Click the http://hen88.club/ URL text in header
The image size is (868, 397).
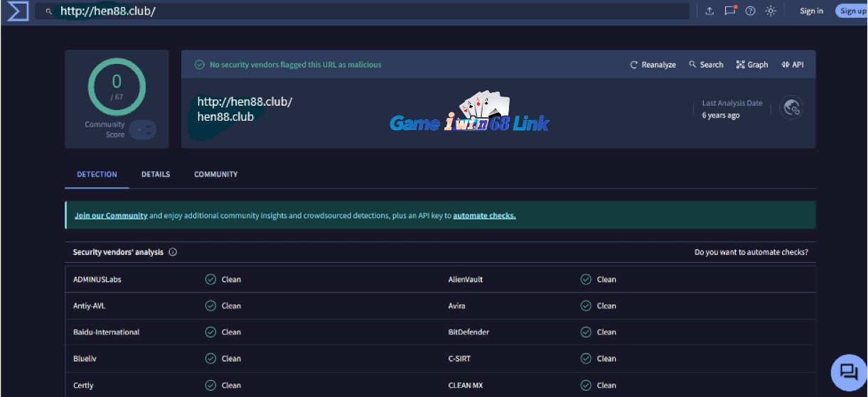coord(245,102)
